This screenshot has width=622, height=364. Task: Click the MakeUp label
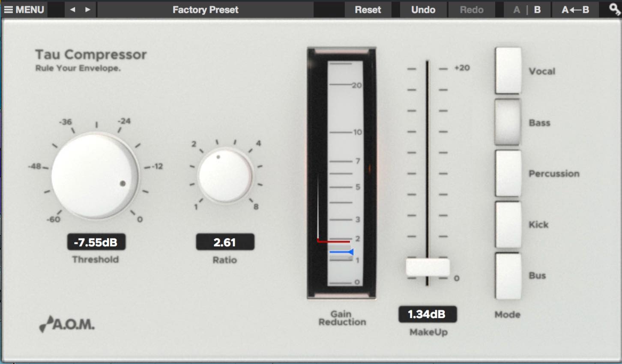tap(428, 332)
